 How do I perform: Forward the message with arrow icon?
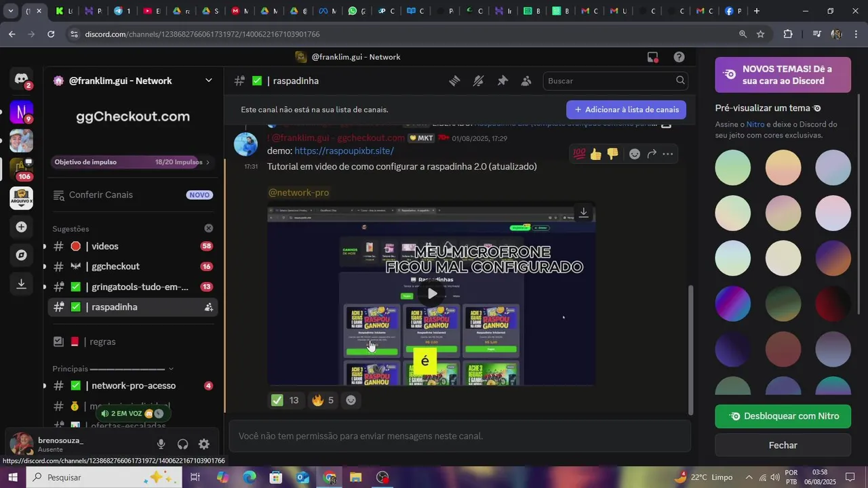click(x=652, y=154)
